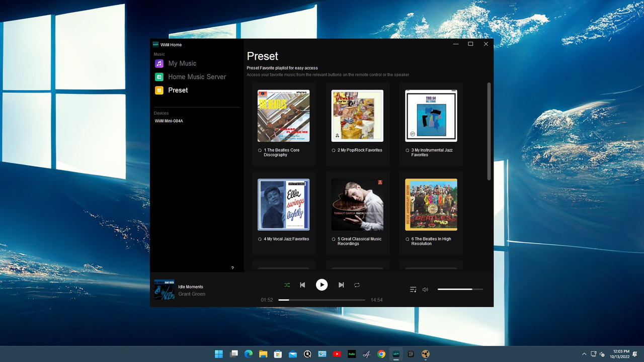Click the WiiM Home logo in the title bar
Viewport: 644px width, 362px height.
pyautogui.click(x=156, y=44)
